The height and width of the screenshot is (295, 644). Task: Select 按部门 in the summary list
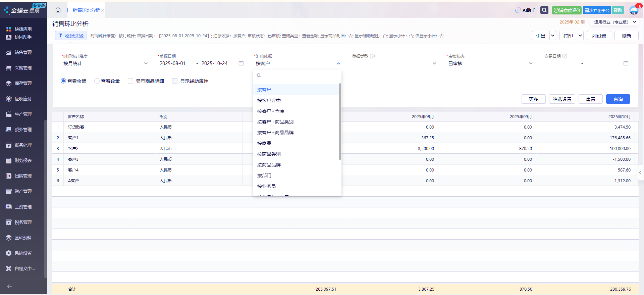point(264,176)
